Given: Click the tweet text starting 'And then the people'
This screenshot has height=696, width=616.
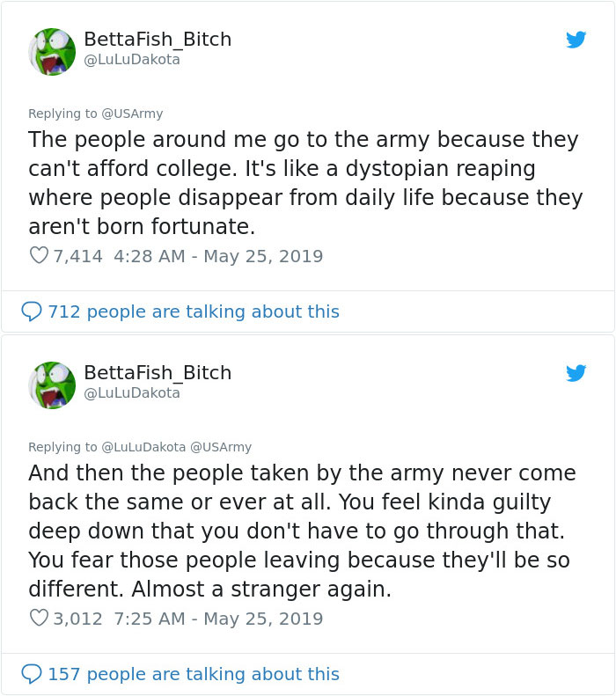Looking at the screenshot, I should point(301,531).
